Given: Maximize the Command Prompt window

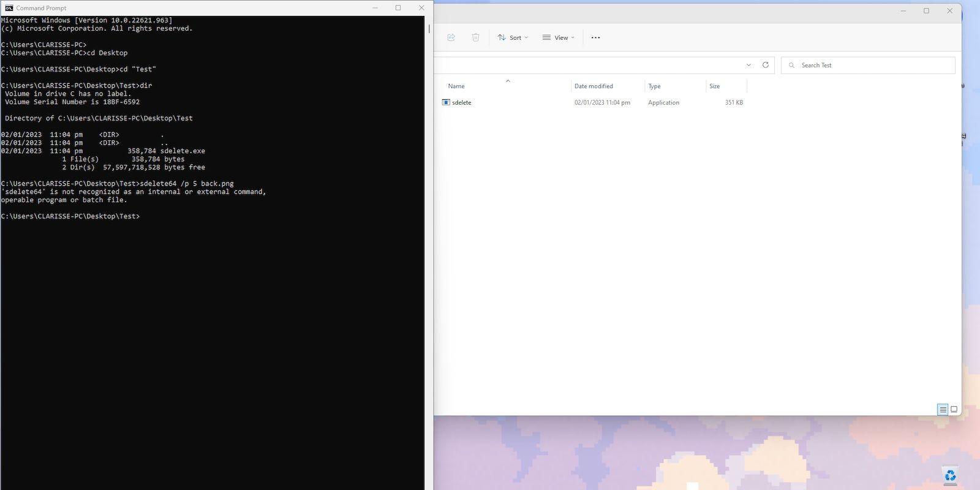Looking at the screenshot, I should [x=398, y=8].
